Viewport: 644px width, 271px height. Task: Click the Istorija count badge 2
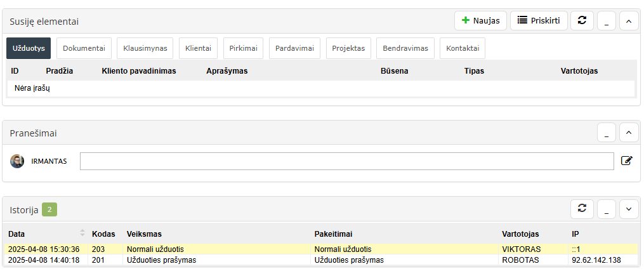49,209
